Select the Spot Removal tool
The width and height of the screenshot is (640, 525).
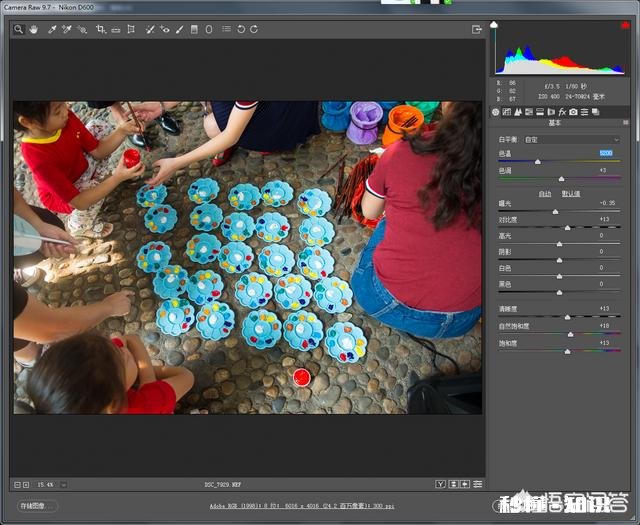tap(150, 29)
